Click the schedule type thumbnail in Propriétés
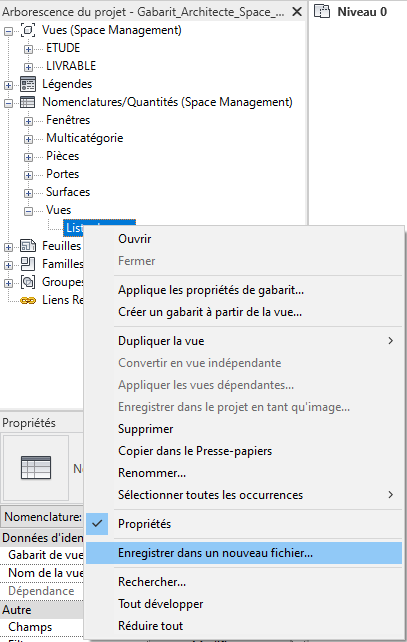This screenshot has width=407, height=642. [x=36, y=468]
